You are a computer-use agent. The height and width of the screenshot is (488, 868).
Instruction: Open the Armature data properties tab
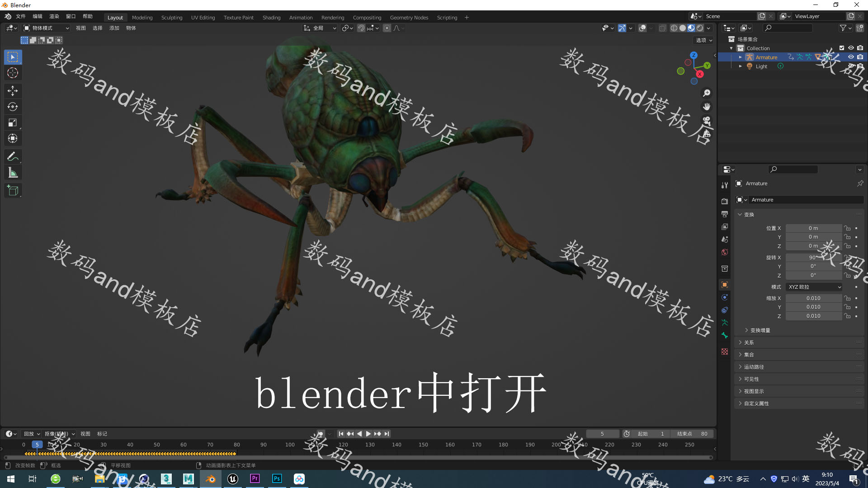[x=725, y=323]
